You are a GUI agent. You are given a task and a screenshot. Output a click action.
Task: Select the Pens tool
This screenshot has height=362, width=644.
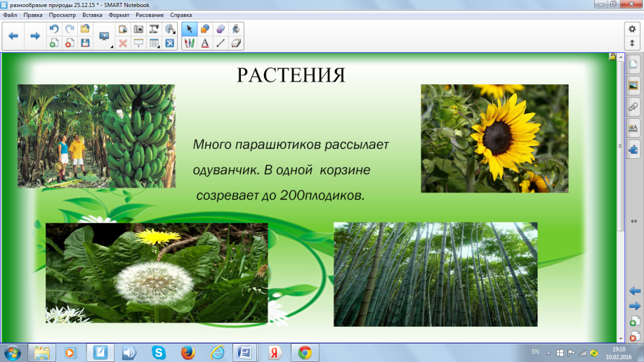(189, 43)
